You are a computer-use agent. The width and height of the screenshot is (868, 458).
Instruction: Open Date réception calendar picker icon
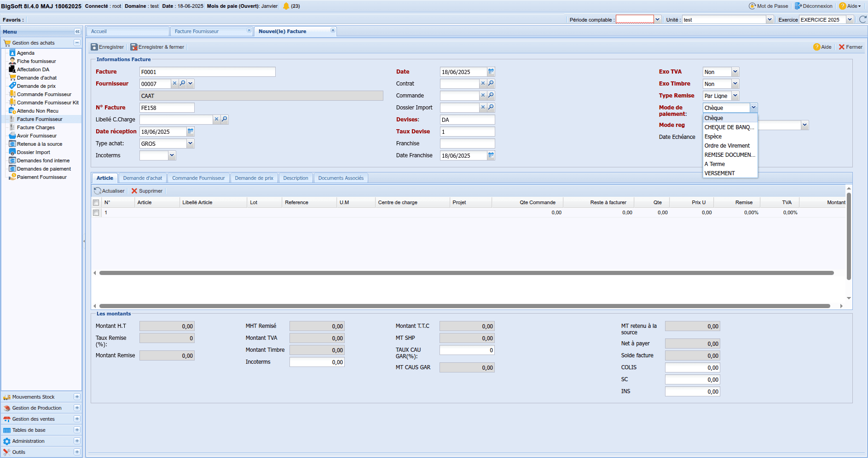(191, 131)
